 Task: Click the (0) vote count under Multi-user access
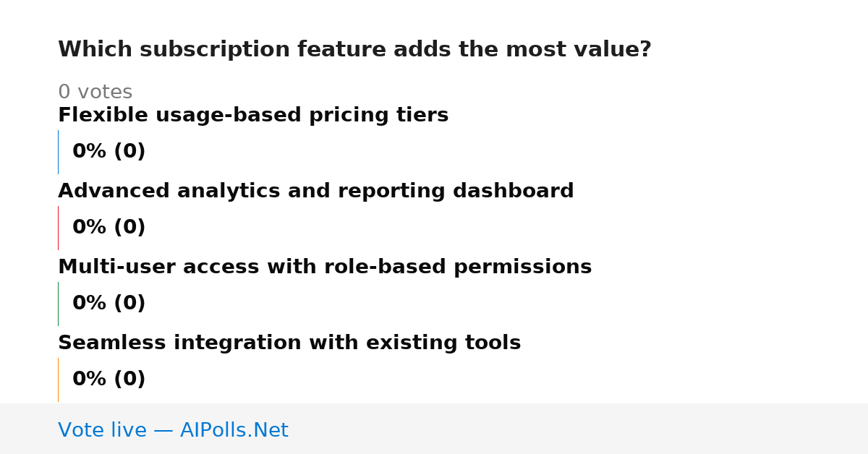(129, 304)
